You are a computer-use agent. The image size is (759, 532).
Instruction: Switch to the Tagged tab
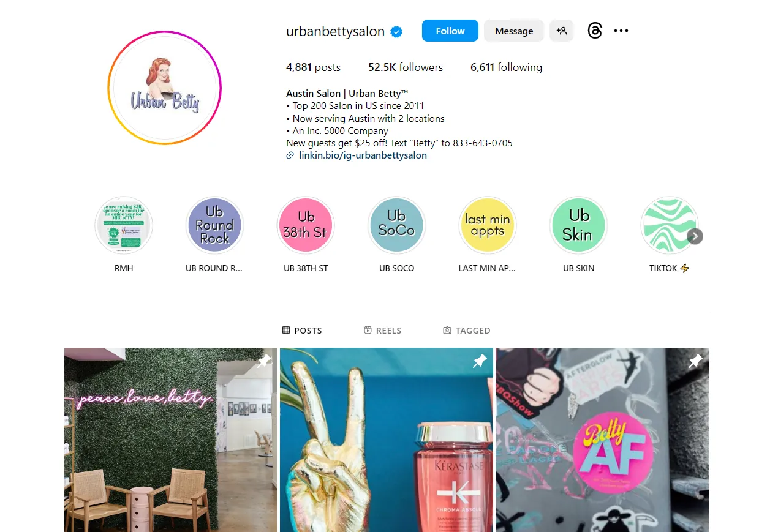pos(466,330)
